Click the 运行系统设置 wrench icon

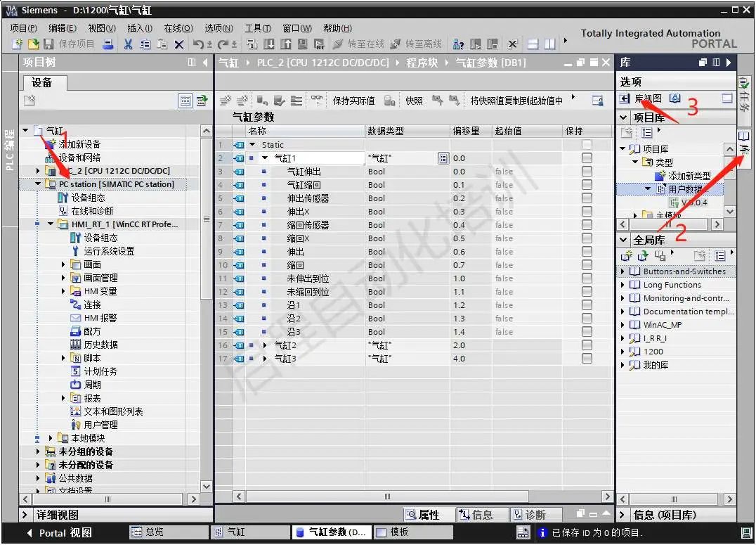click(76, 251)
